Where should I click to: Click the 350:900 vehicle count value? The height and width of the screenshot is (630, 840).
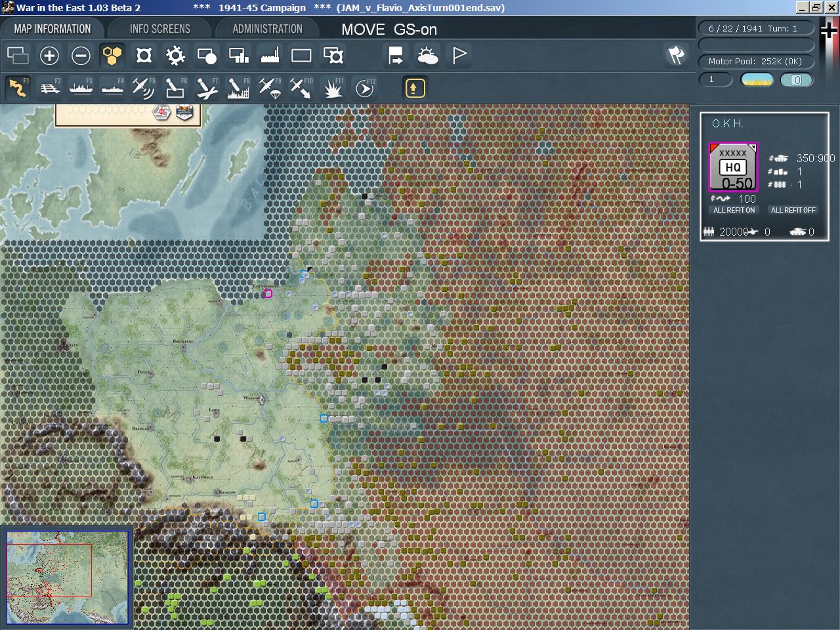816,158
